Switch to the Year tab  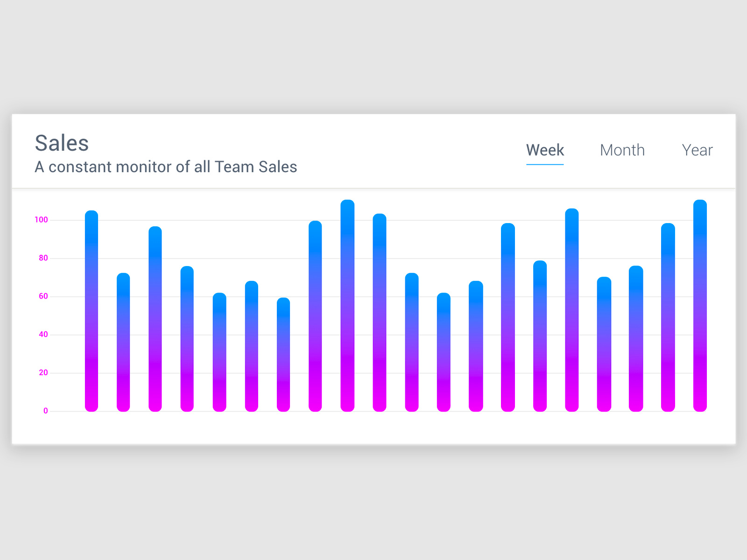coord(697,150)
